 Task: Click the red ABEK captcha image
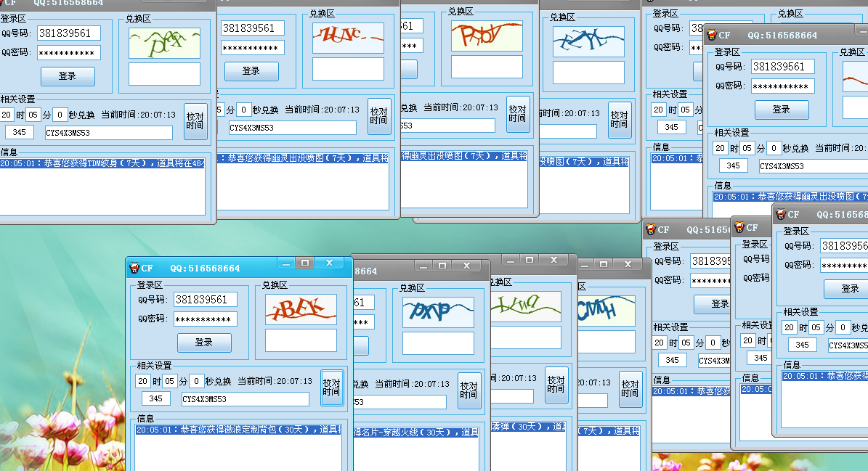301,310
